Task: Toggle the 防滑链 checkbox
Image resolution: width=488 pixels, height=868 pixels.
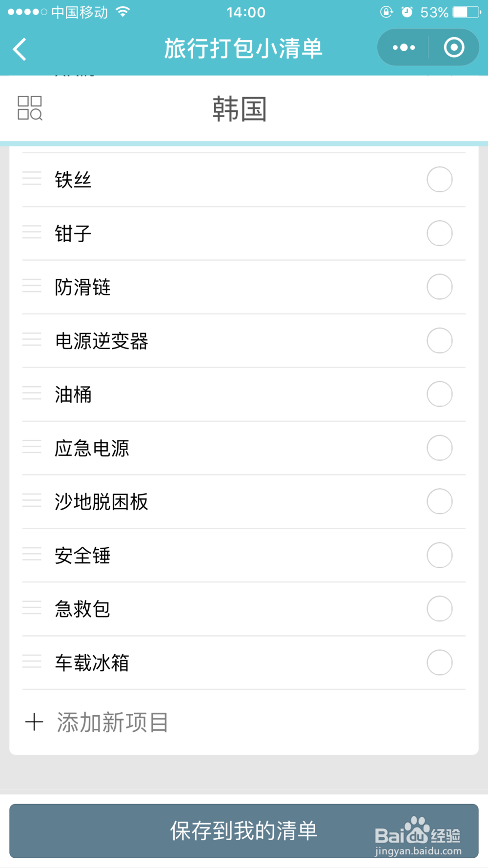Action: 439,287
